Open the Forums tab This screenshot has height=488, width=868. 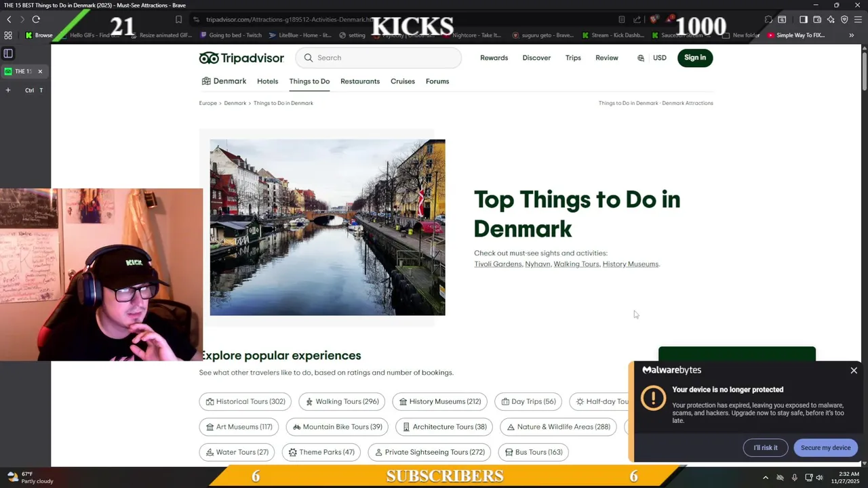[437, 81]
